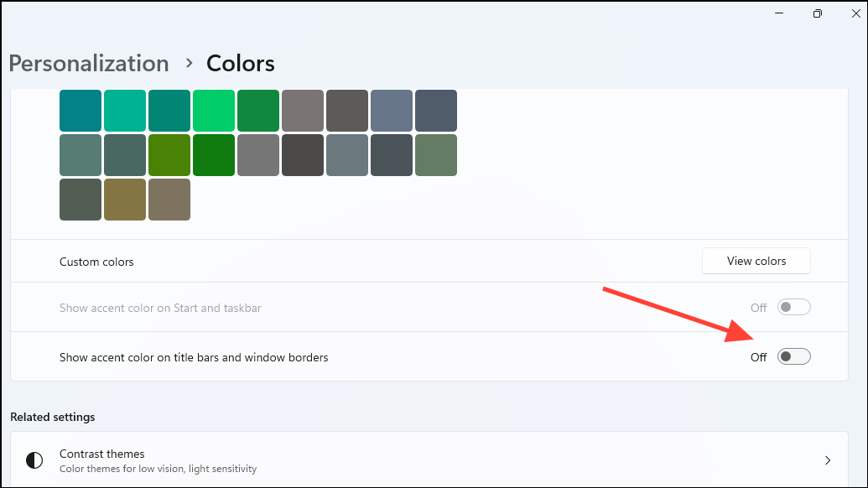This screenshot has width=868, height=488.
Task: Select the bright green accent swatch
Action: [214, 110]
